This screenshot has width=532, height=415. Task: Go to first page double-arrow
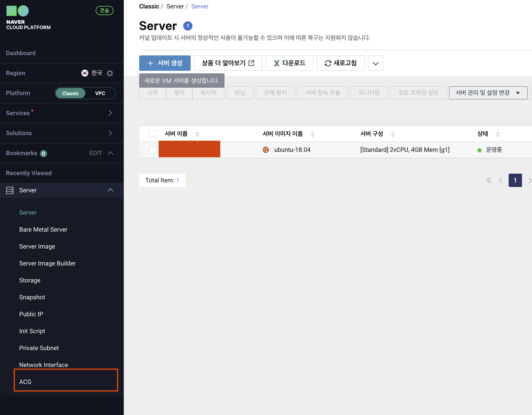489,181
